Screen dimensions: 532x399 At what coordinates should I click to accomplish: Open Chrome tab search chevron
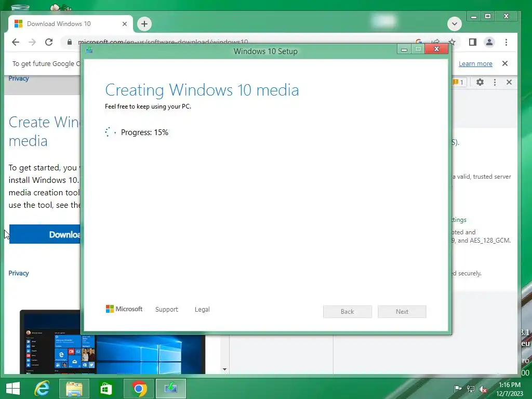tap(454, 24)
